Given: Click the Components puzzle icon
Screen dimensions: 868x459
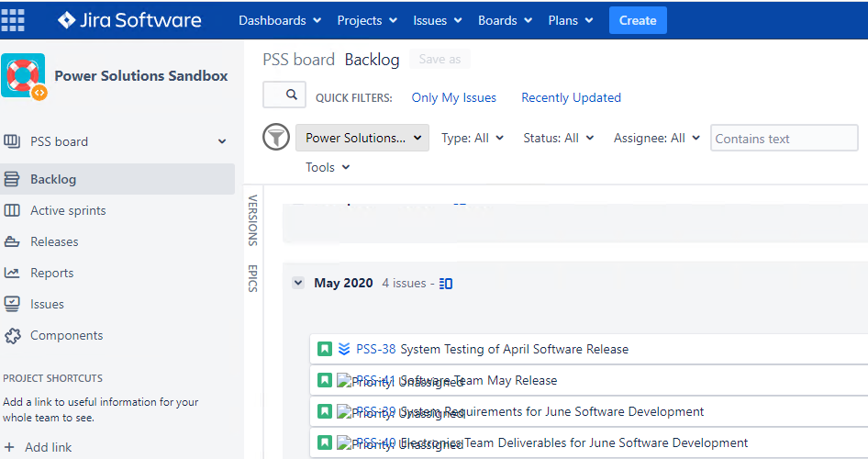Looking at the screenshot, I should pyautogui.click(x=12, y=336).
